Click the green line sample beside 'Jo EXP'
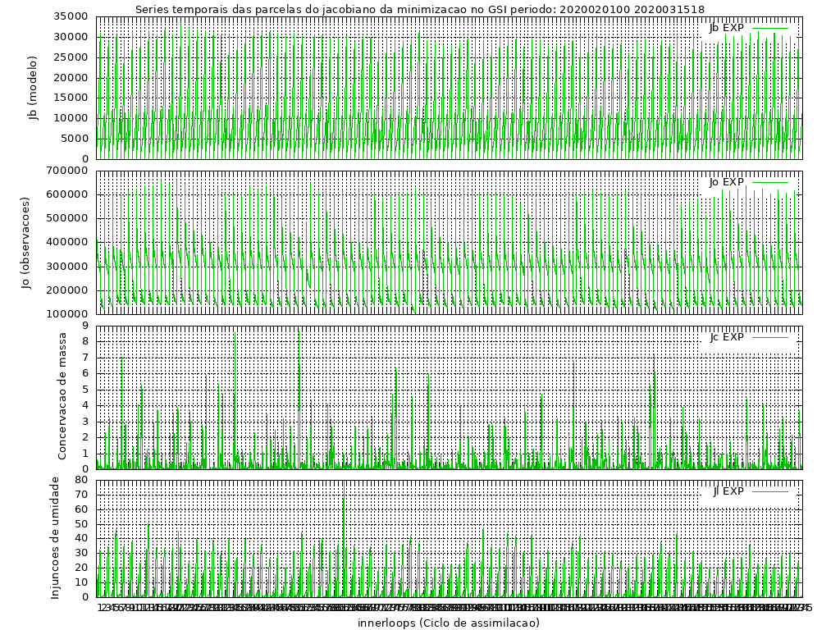The height and width of the screenshot is (630, 840). click(x=770, y=182)
